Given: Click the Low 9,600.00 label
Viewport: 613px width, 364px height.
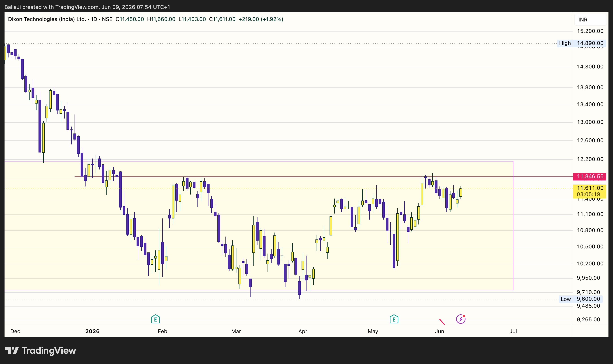Looking at the screenshot, I should (x=581, y=299).
